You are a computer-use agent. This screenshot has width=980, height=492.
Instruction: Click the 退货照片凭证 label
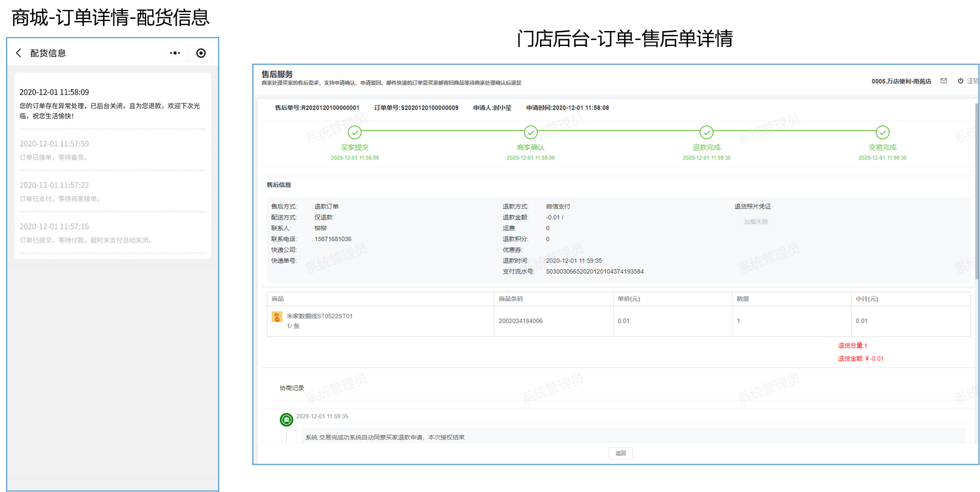coord(753,206)
